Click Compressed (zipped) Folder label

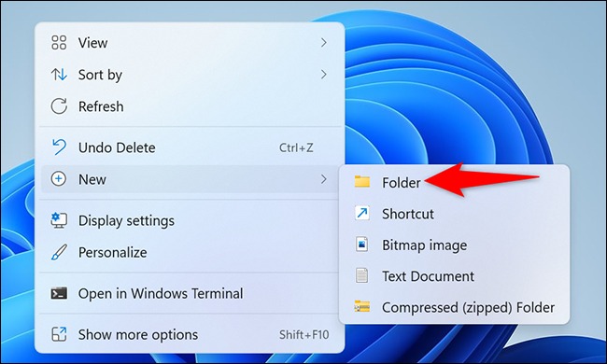click(x=468, y=307)
